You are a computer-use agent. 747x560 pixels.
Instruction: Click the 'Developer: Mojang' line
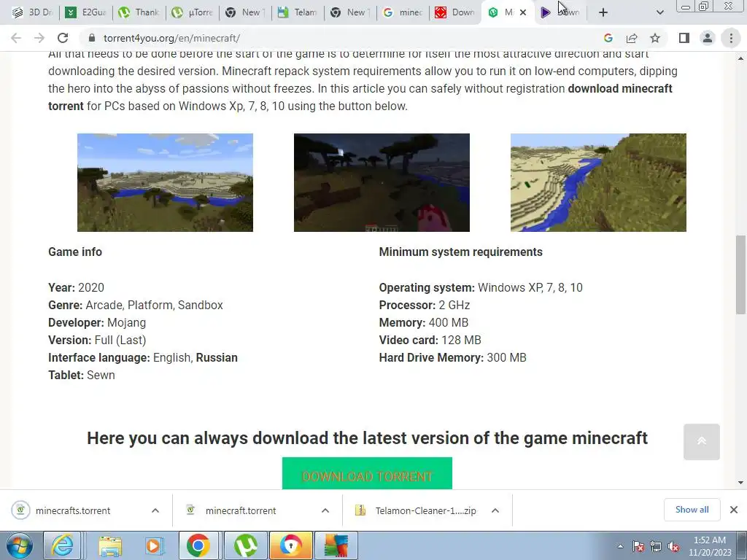tap(97, 323)
